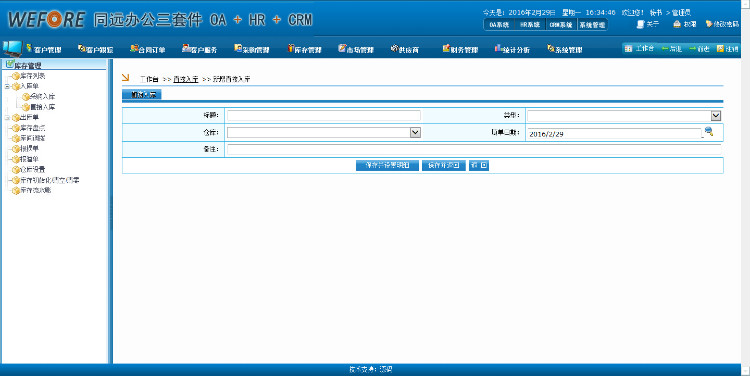Click the footer technical support text

coord(371,369)
